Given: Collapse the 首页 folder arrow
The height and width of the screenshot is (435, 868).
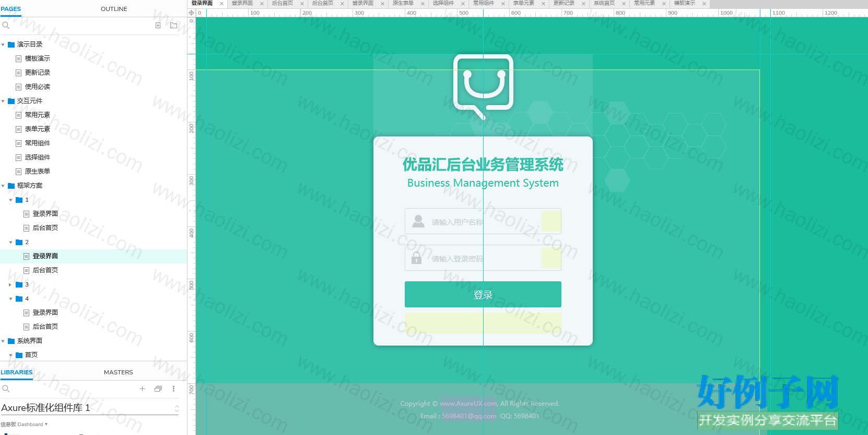Looking at the screenshot, I should coord(10,355).
